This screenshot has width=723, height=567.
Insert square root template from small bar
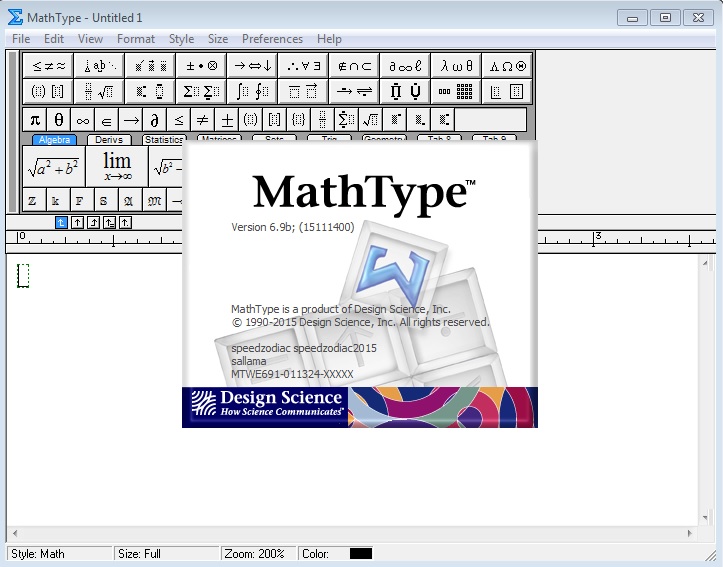[371, 120]
